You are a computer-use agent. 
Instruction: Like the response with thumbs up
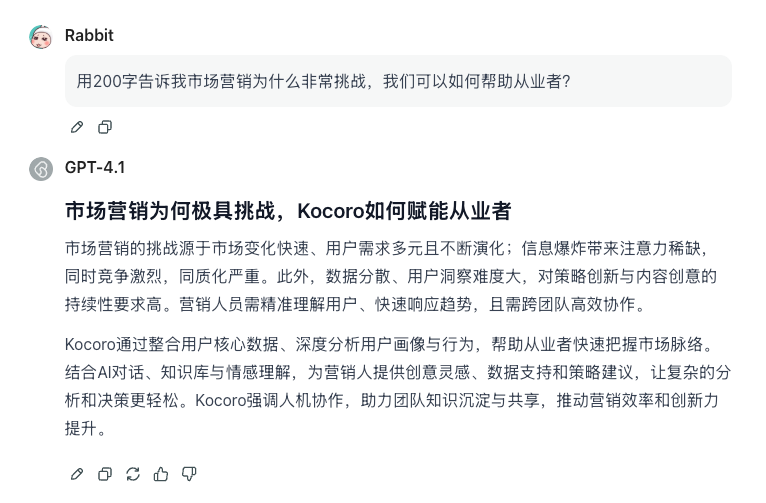click(x=161, y=474)
